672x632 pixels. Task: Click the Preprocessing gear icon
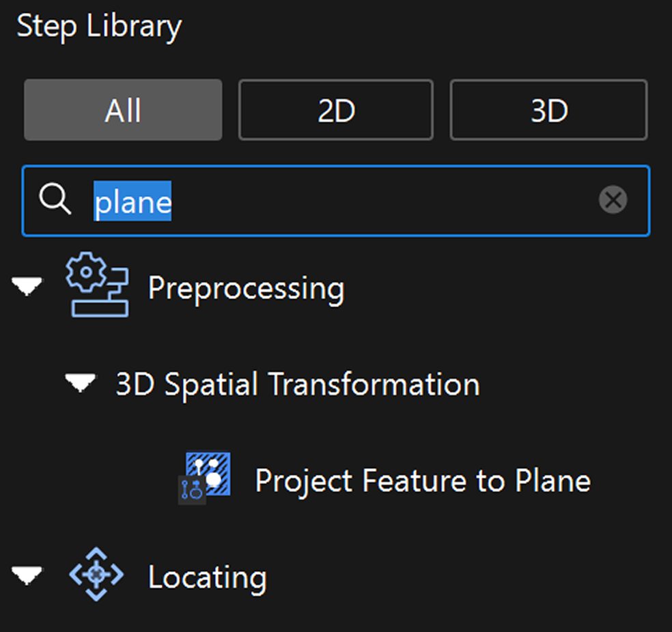point(96,285)
